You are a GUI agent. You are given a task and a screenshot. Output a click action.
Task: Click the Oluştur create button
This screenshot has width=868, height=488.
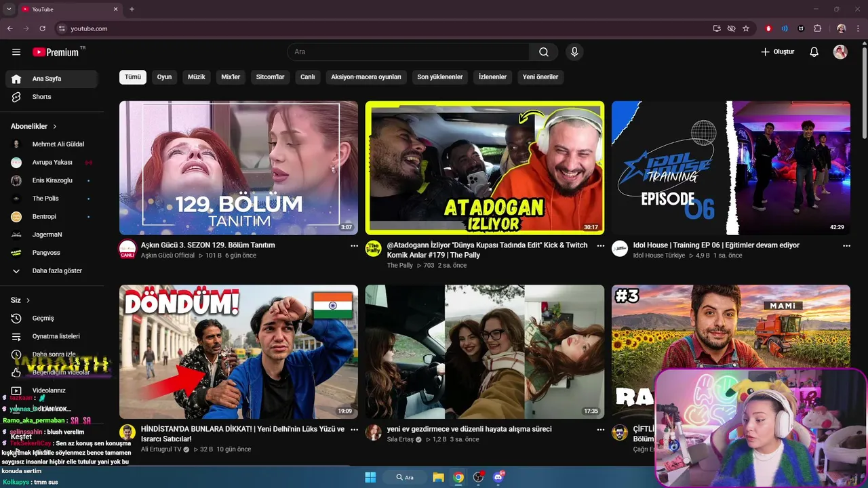(x=777, y=52)
